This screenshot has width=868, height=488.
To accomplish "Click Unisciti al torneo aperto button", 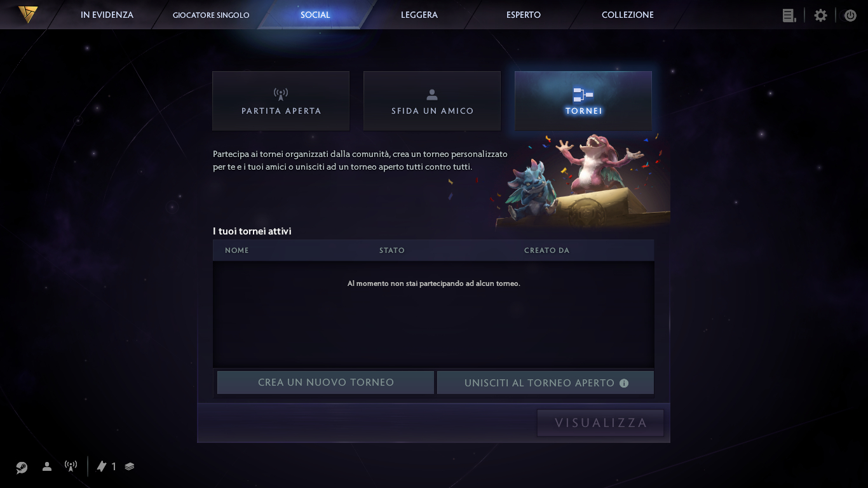I will coord(545,383).
